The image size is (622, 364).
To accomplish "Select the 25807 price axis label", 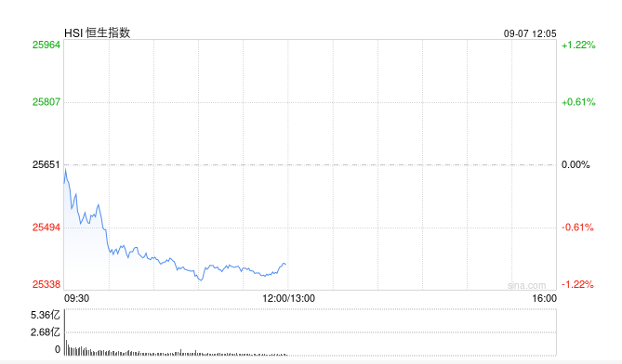I will click(46, 102).
